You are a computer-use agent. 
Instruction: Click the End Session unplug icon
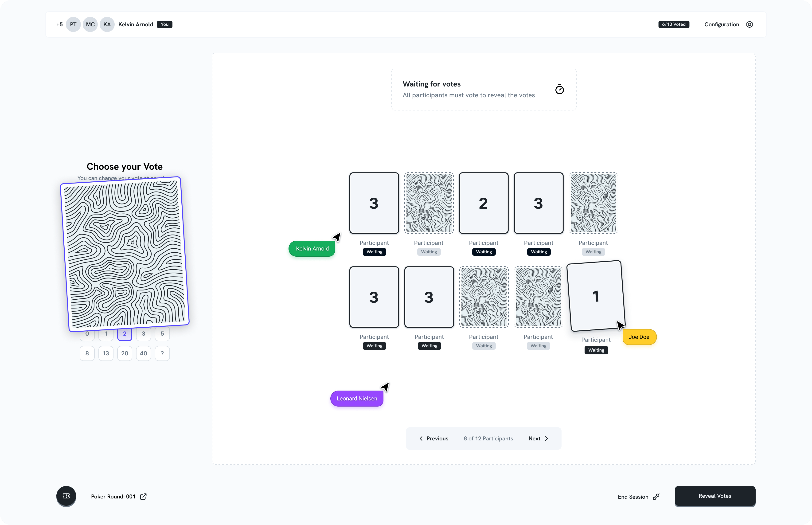656,497
